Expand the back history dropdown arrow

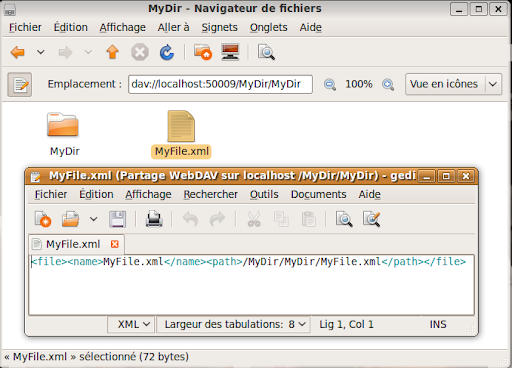coord(41,52)
